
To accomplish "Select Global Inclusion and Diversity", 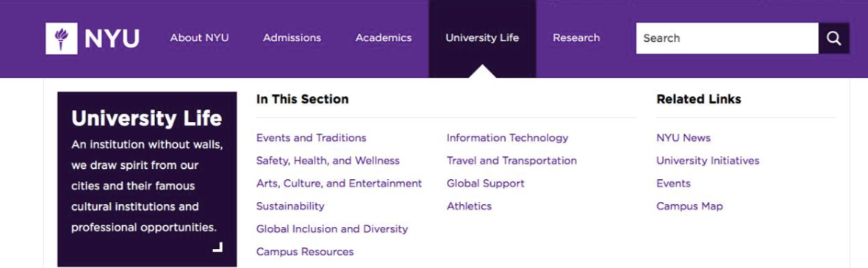I will (332, 229).
